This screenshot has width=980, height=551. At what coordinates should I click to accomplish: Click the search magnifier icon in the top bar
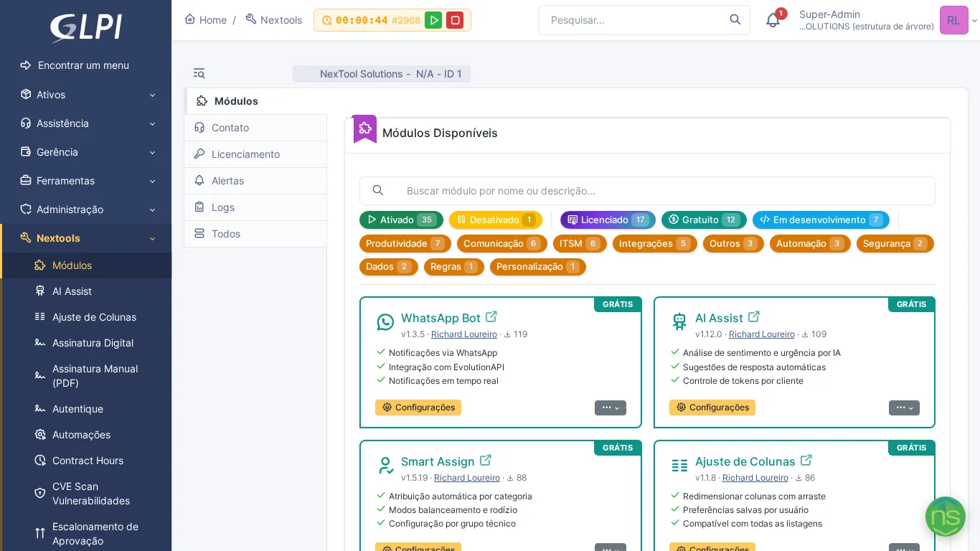click(x=735, y=19)
